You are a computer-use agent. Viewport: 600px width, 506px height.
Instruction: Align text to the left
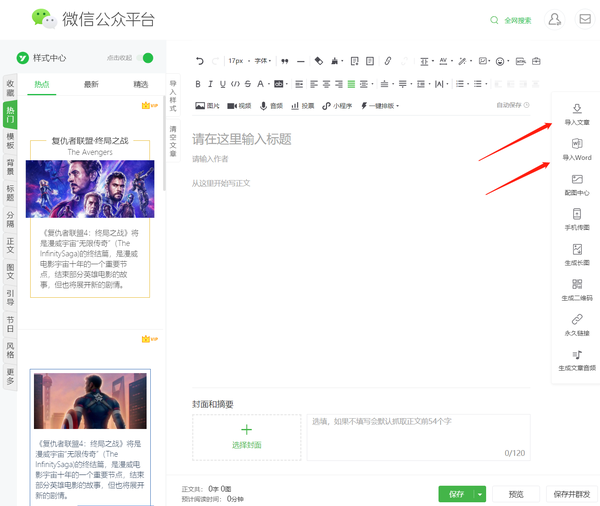[314, 84]
